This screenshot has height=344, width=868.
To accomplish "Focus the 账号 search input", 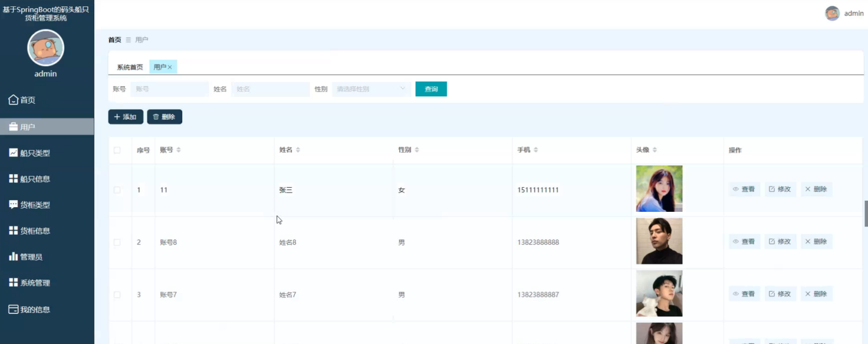I will (169, 89).
